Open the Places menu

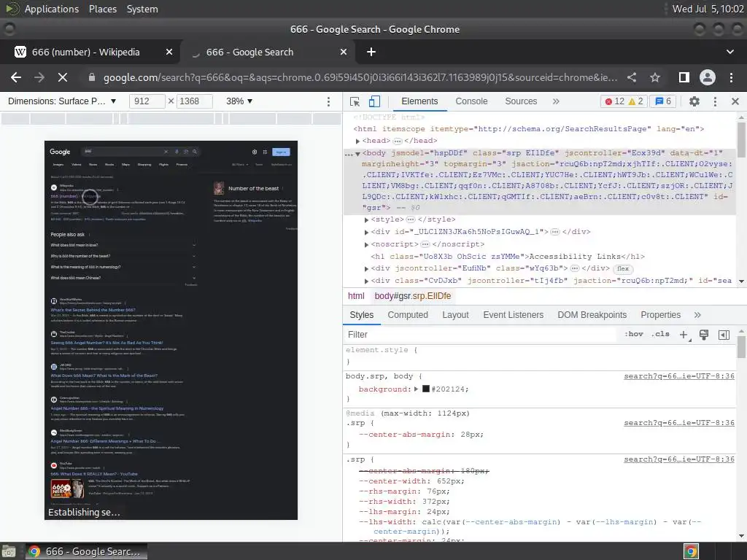point(103,9)
